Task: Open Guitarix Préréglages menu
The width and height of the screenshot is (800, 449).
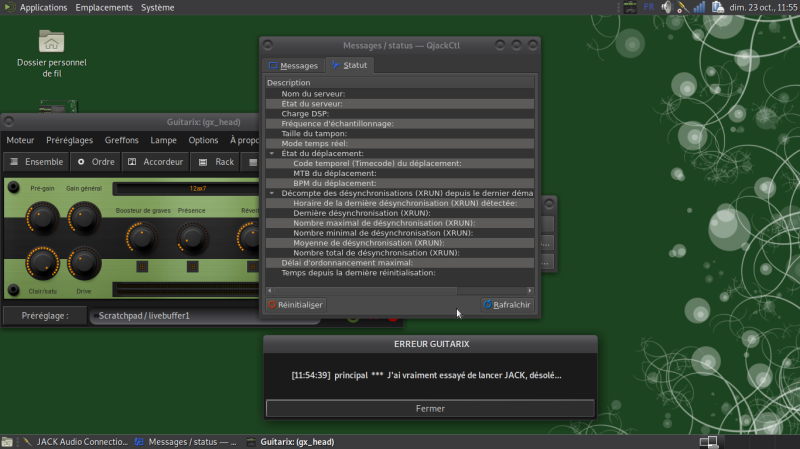Action: tap(69, 140)
